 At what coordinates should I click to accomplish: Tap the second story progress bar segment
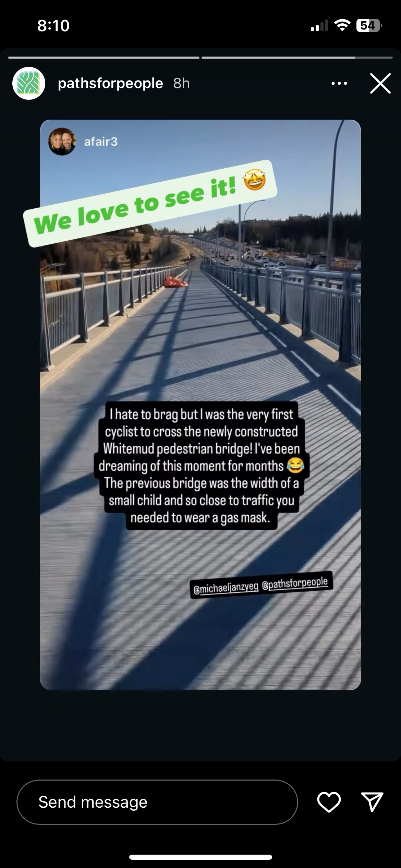coord(297,58)
